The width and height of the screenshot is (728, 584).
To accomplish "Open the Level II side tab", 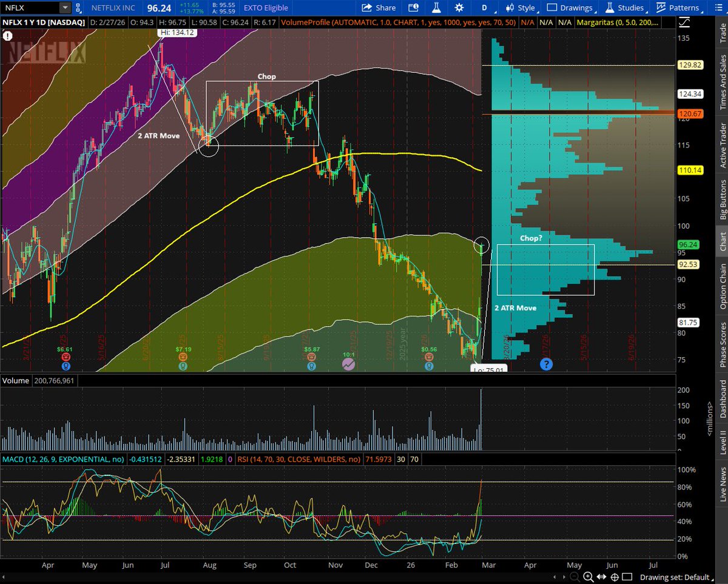I will point(722,441).
